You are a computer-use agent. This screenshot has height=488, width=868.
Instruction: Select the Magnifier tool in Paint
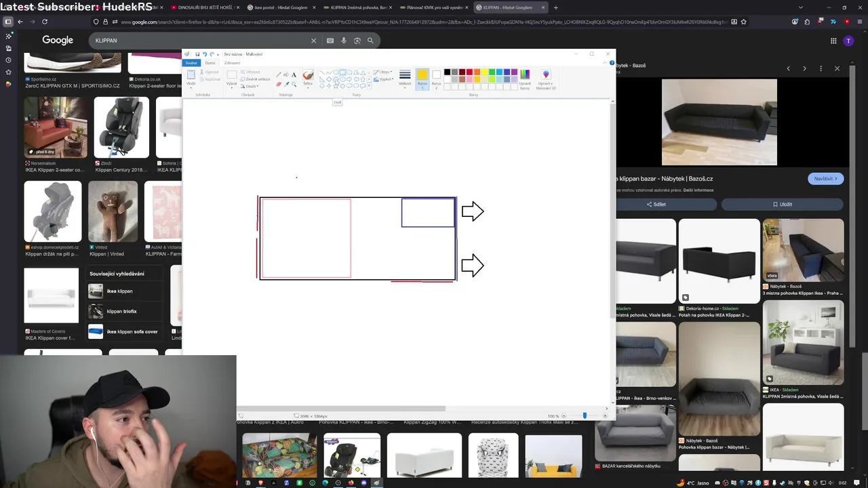coord(294,84)
